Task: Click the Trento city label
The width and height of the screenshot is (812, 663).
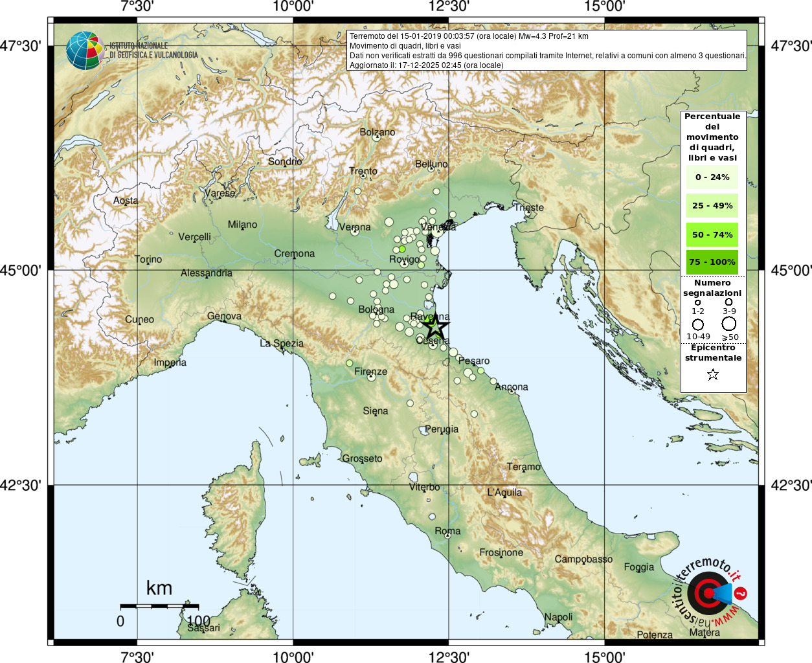Action: click(363, 171)
